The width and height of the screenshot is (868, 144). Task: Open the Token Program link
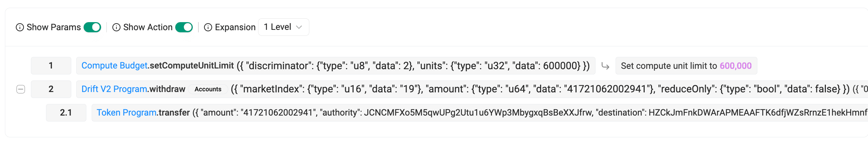click(126, 113)
